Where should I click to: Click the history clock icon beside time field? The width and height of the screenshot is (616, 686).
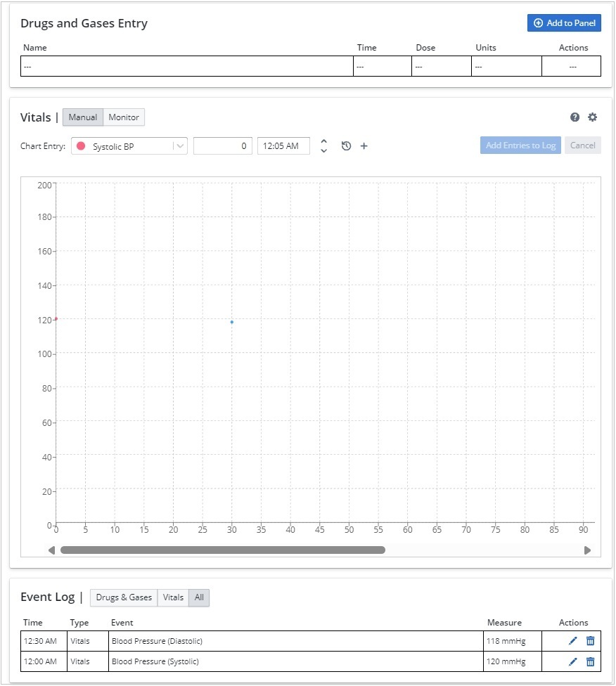(346, 146)
